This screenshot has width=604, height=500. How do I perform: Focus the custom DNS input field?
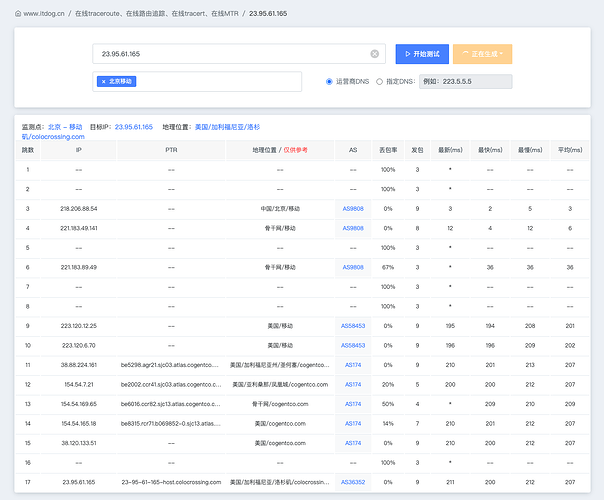[465, 82]
